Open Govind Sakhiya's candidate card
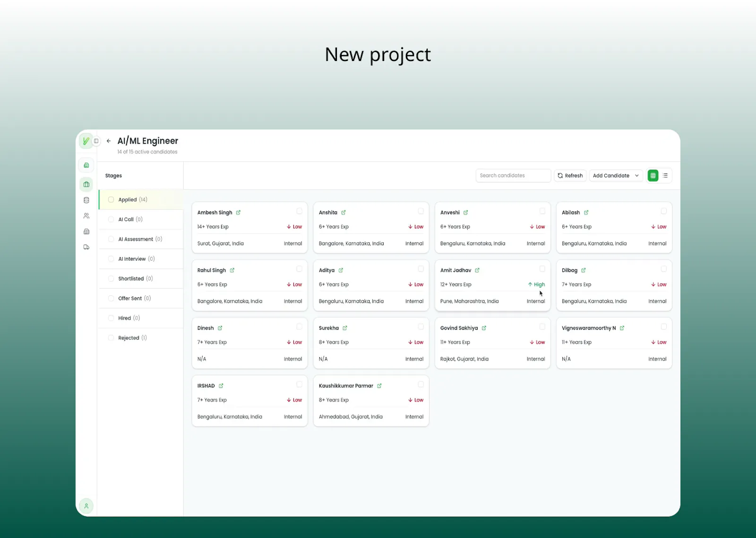756x538 pixels. point(492,343)
